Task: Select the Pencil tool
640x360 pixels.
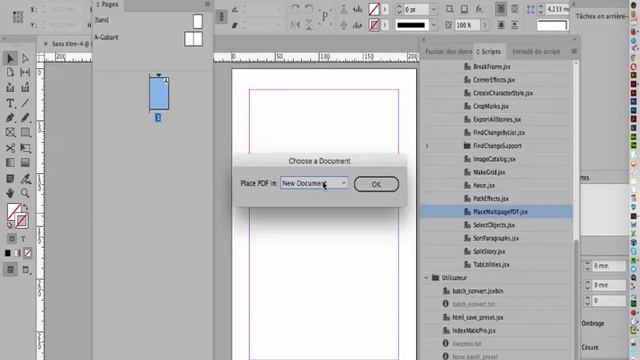Action: [25, 118]
